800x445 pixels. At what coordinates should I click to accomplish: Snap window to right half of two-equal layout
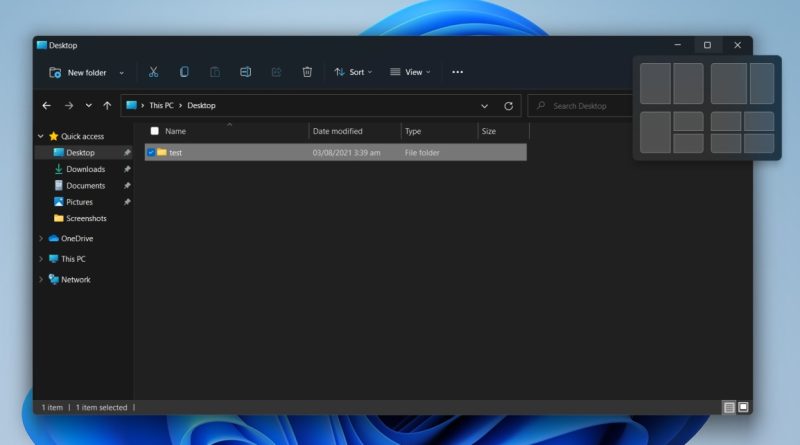(688, 84)
